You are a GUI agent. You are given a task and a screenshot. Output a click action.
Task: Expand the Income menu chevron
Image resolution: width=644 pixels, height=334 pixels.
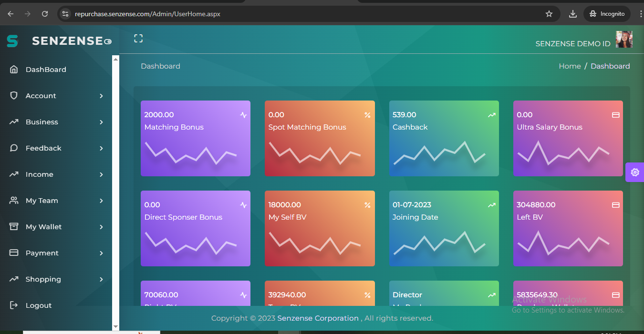click(x=101, y=174)
